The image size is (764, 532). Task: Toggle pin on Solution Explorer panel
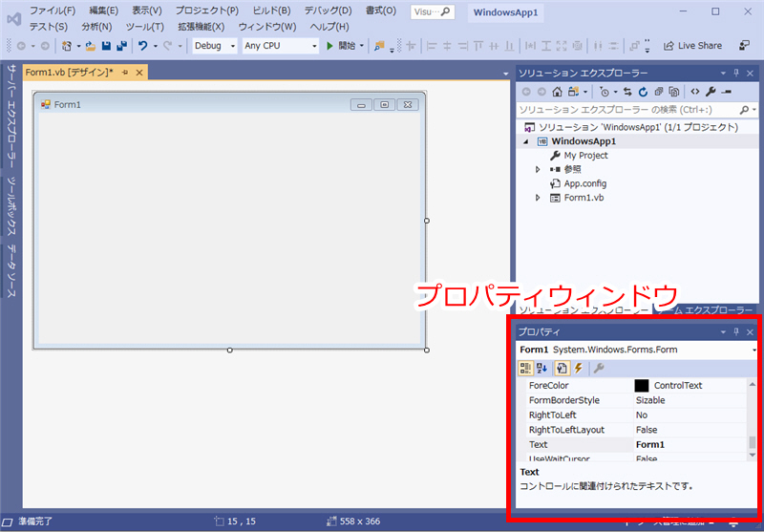click(735, 74)
